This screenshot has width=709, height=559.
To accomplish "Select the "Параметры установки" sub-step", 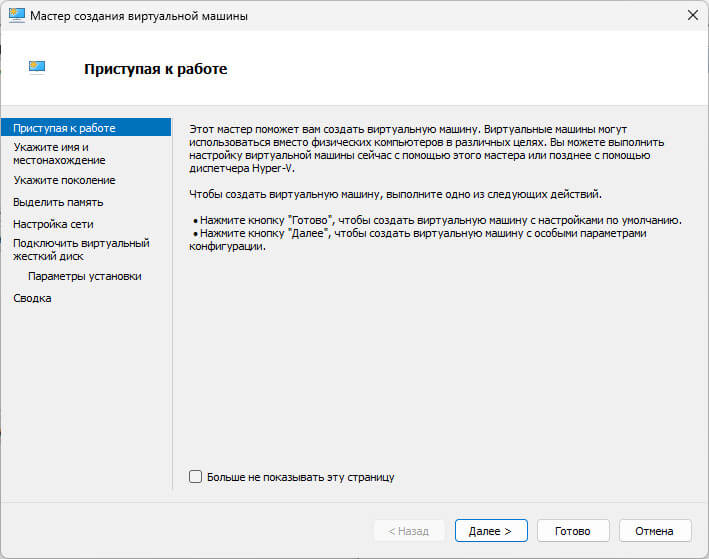I will [85, 276].
